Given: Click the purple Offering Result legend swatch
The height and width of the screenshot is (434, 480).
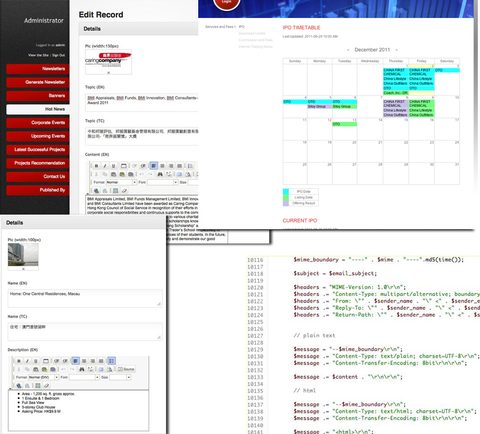Looking at the screenshot, I should [286, 203].
